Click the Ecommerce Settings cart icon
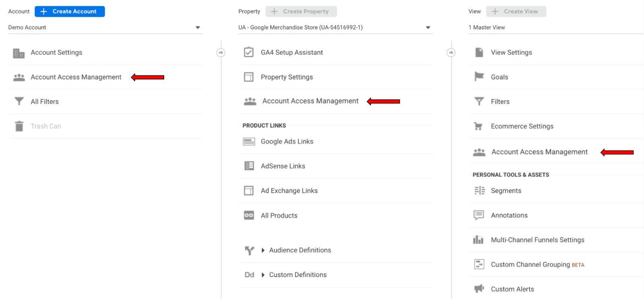Screen dimensions: 644x299 478,126
